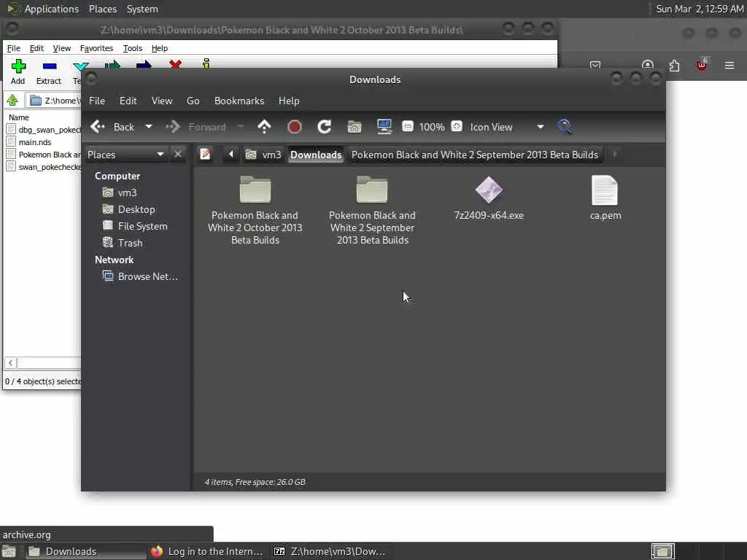The width and height of the screenshot is (747, 560).
Task: Go to the vm3 path bar button
Action: (x=263, y=155)
